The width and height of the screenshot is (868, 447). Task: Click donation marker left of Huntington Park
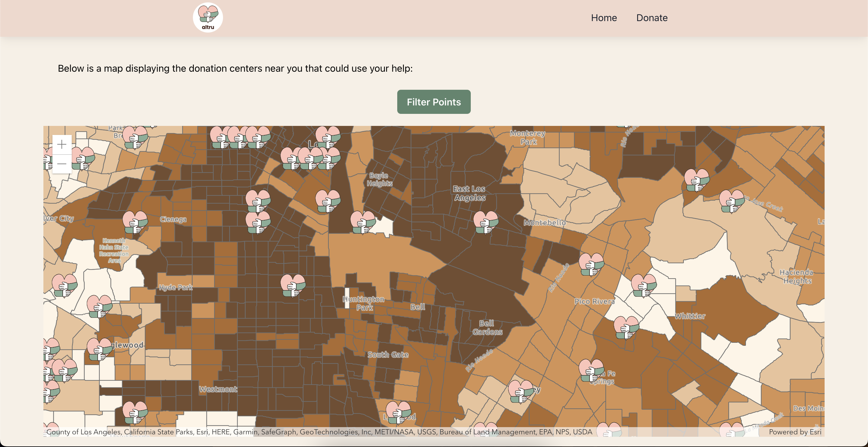tap(292, 285)
